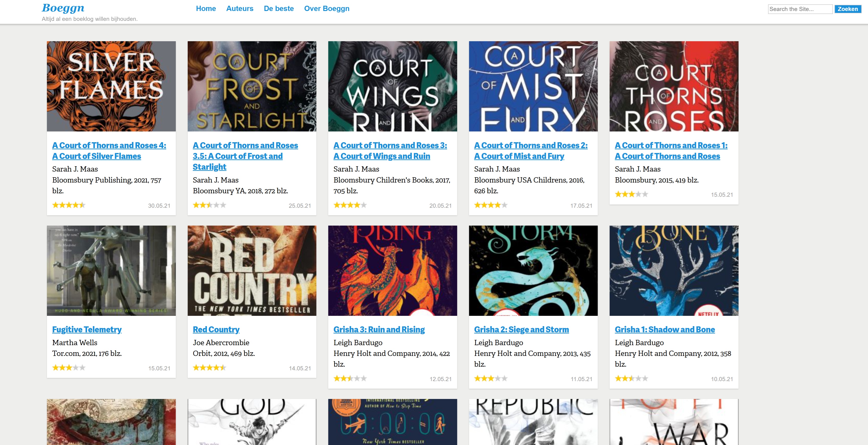Open the Fugitive Telemetry cover image
The width and height of the screenshot is (868, 445).
(111, 271)
